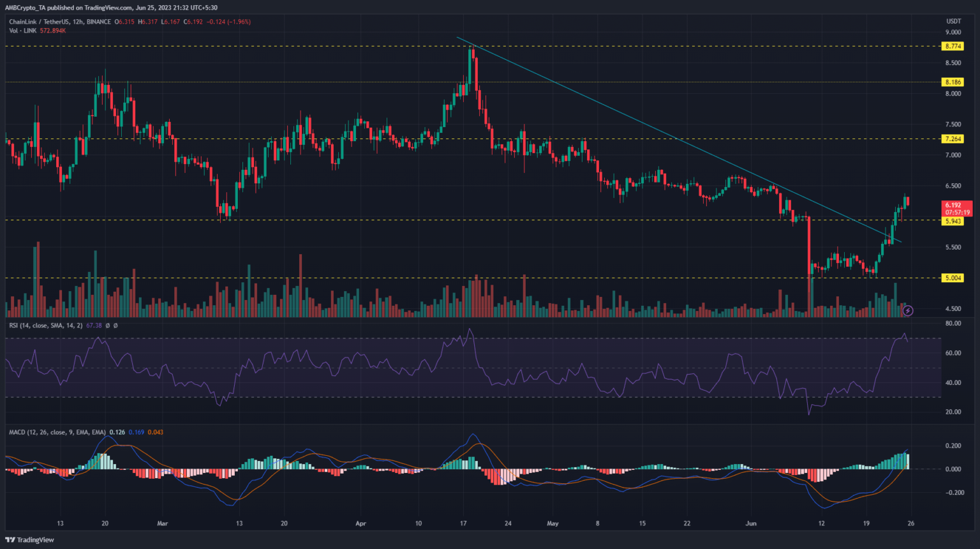Click the USDT currency label on price axis
The image size is (980, 549).
point(953,22)
